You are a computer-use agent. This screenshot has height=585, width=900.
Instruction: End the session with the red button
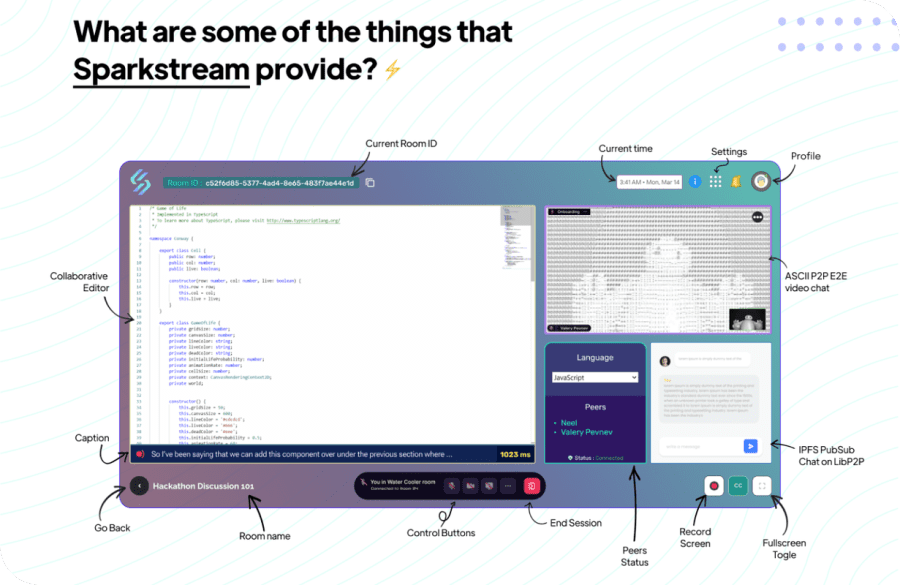[x=532, y=485]
